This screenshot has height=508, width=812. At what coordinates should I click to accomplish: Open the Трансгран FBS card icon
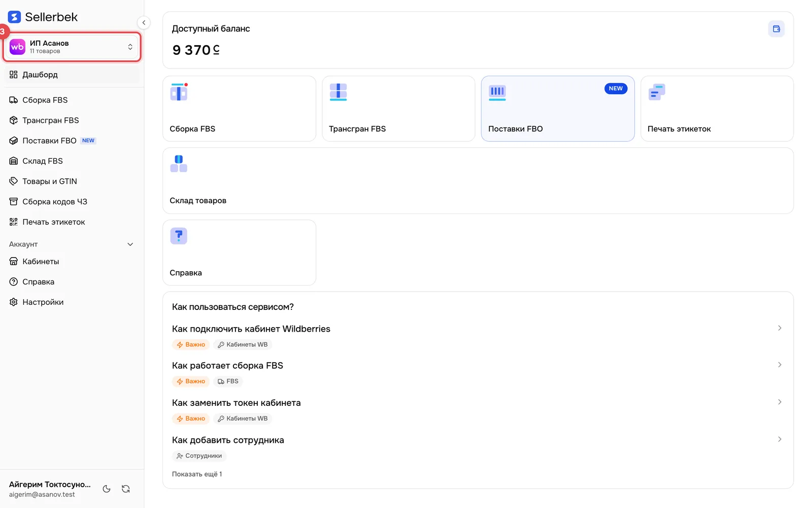click(338, 92)
